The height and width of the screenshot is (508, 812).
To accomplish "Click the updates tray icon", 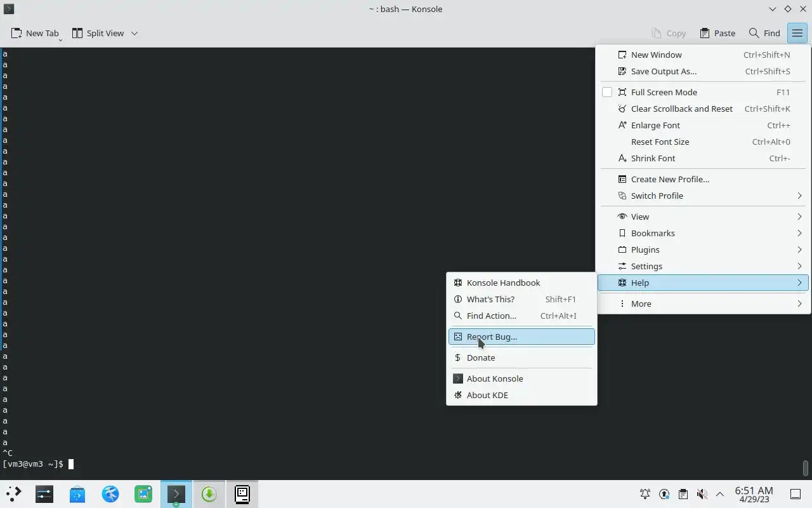I will tap(664, 494).
